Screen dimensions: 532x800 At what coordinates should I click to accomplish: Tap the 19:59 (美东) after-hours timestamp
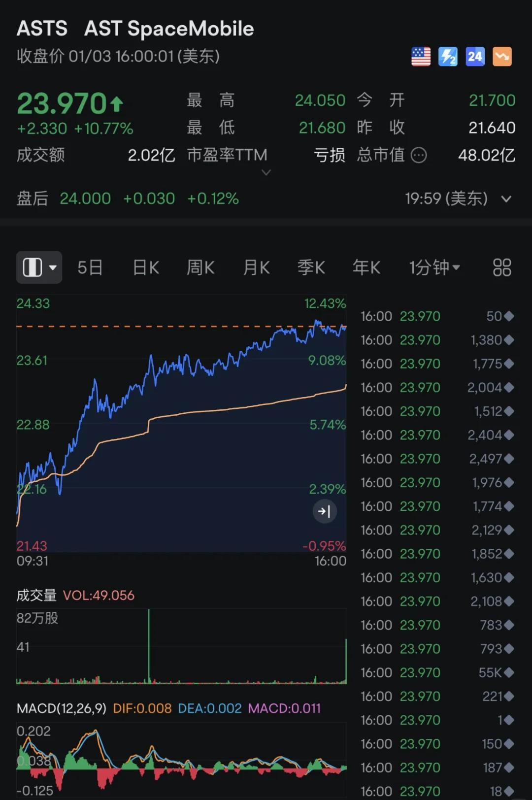[446, 199]
